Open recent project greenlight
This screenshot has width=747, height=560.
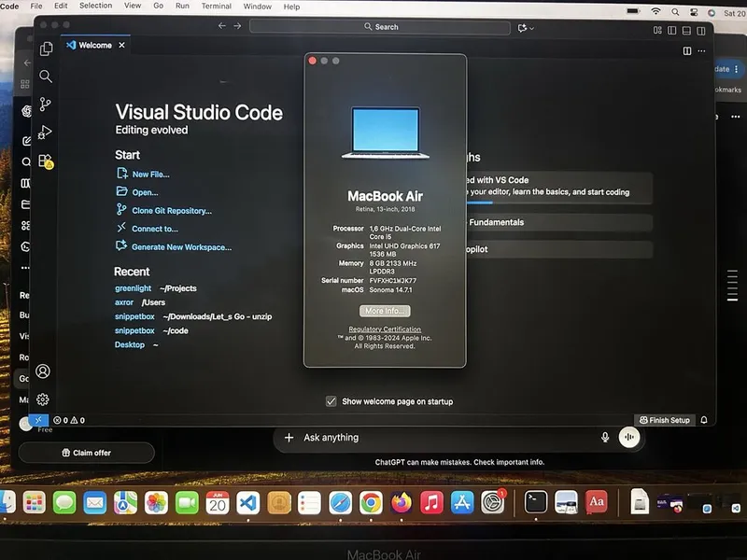pyautogui.click(x=133, y=288)
